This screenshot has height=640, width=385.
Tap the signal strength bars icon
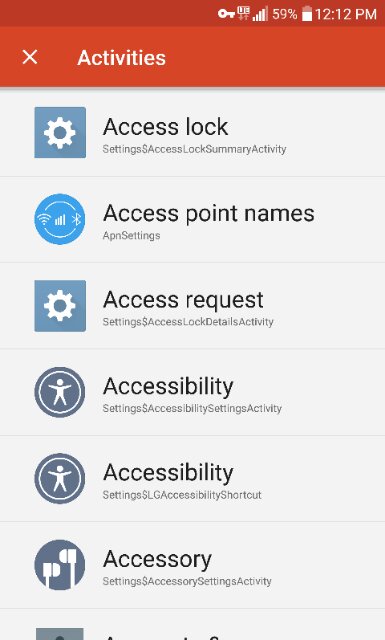[x=260, y=14]
